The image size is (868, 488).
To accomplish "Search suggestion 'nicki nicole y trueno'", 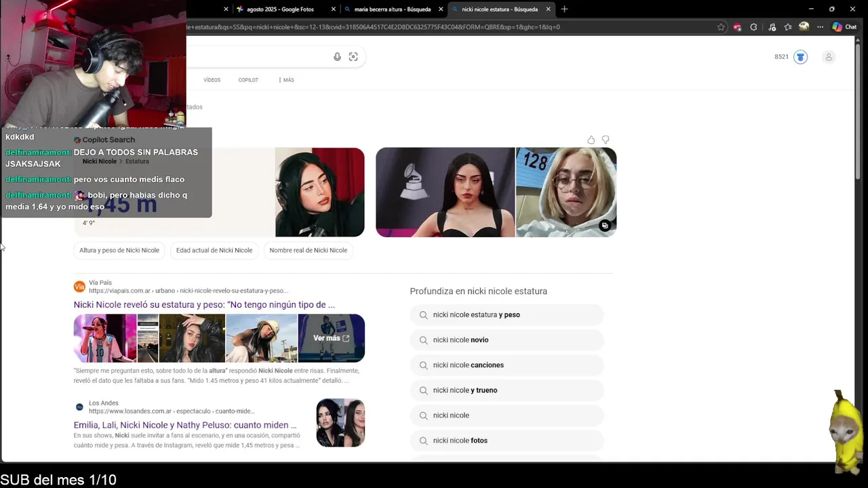I will (x=507, y=390).
